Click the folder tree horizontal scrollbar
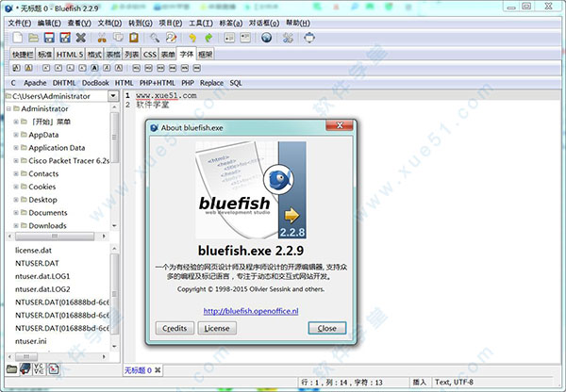This screenshot has width=566, height=392. pyautogui.click(x=55, y=237)
